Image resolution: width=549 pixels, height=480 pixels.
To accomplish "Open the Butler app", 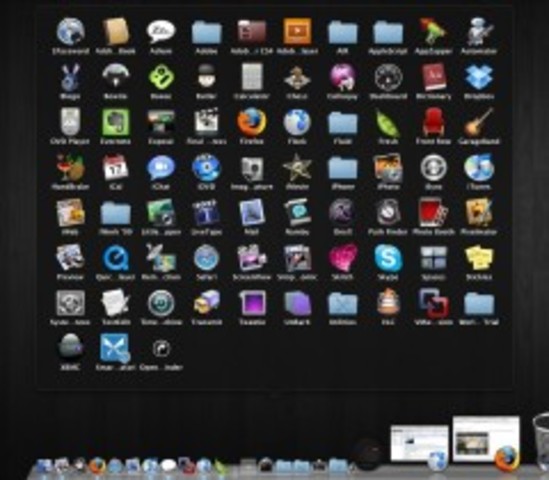I will click(x=206, y=76).
